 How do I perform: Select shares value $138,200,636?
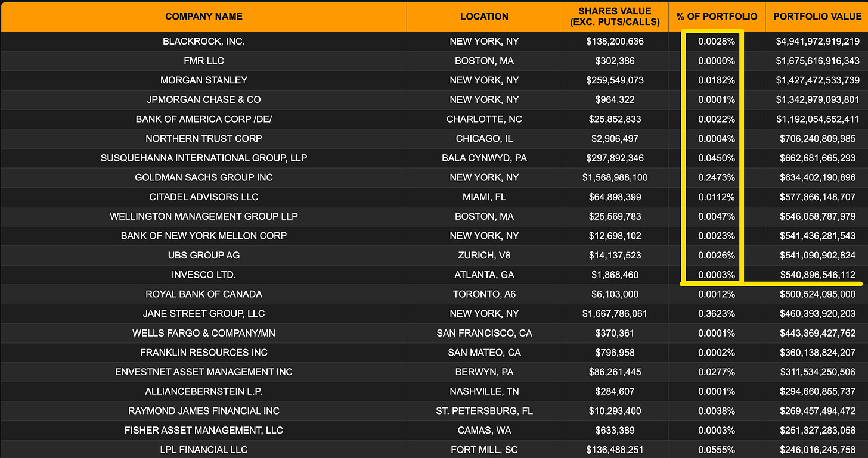click(x=615, y=42)
